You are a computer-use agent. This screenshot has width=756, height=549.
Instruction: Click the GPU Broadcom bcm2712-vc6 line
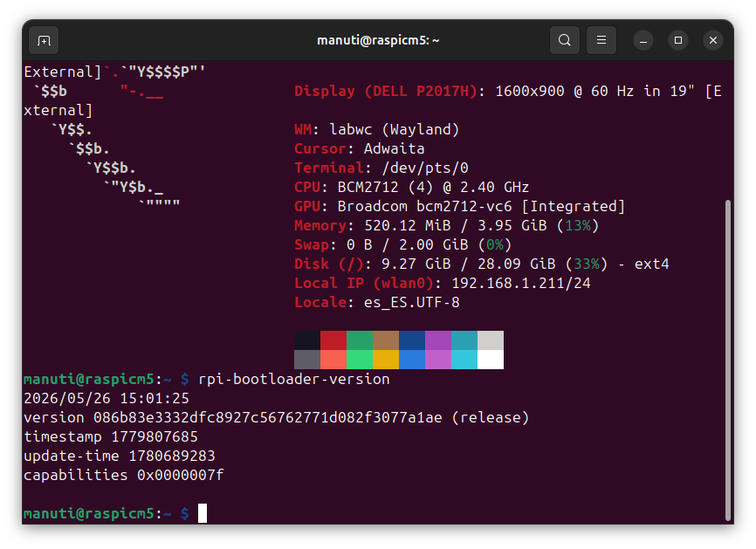click(x=460, y=206)
